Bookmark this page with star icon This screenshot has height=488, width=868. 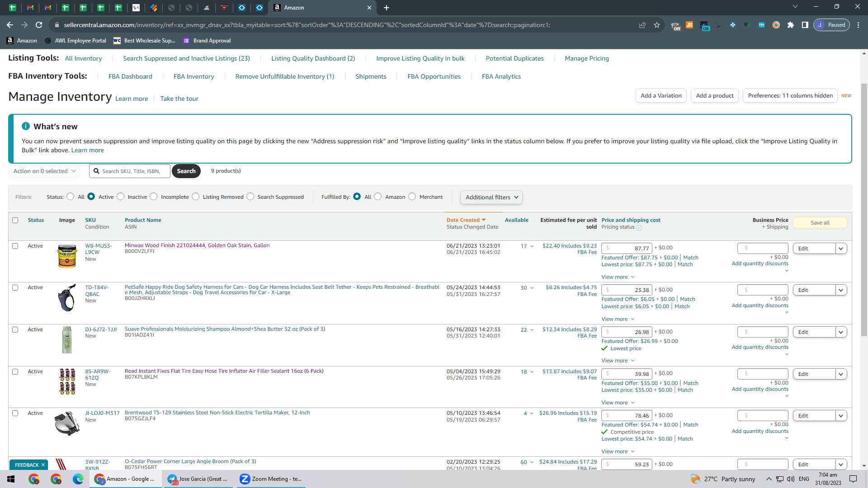click(x=657, y=25)
